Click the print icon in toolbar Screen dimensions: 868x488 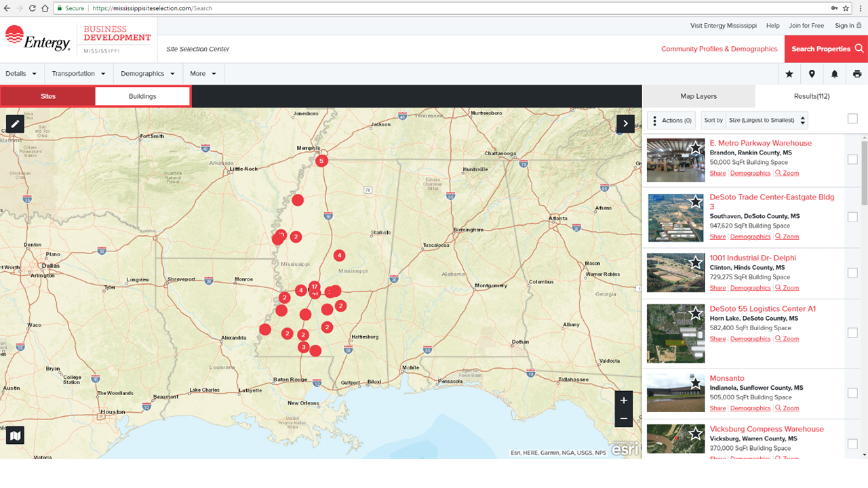[857, 74]
